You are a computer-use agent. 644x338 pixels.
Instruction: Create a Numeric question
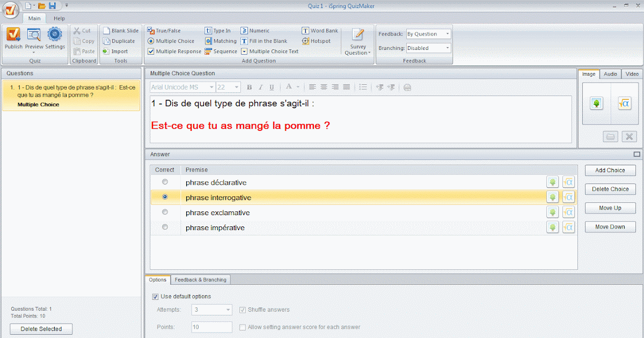point(258,31)
